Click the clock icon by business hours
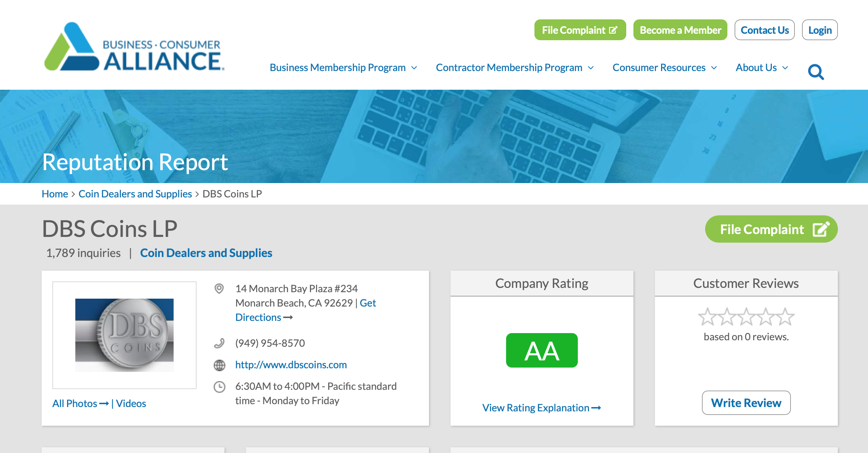This screenshot has height=453, width=868. (x=219, y=387)
